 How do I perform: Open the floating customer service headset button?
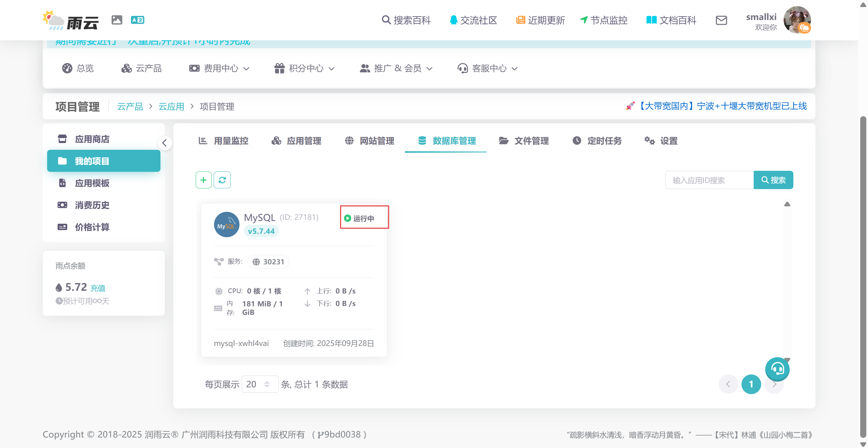point(777,368)
